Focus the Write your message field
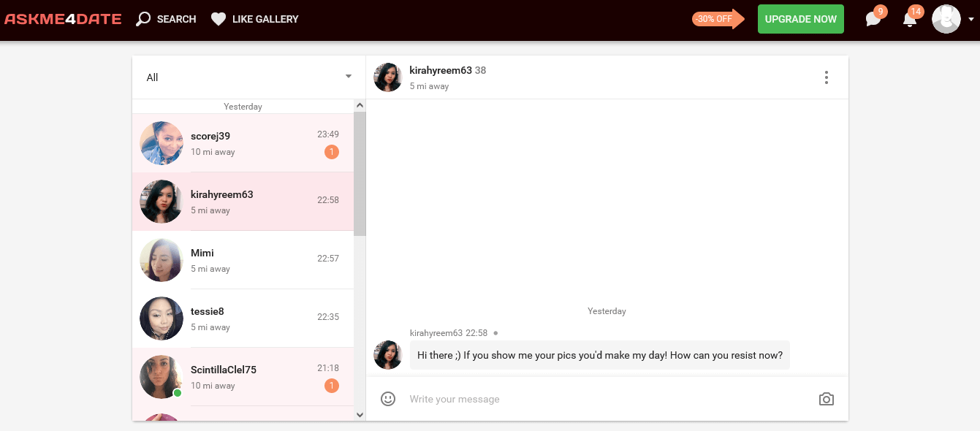 tap(607, 399)
